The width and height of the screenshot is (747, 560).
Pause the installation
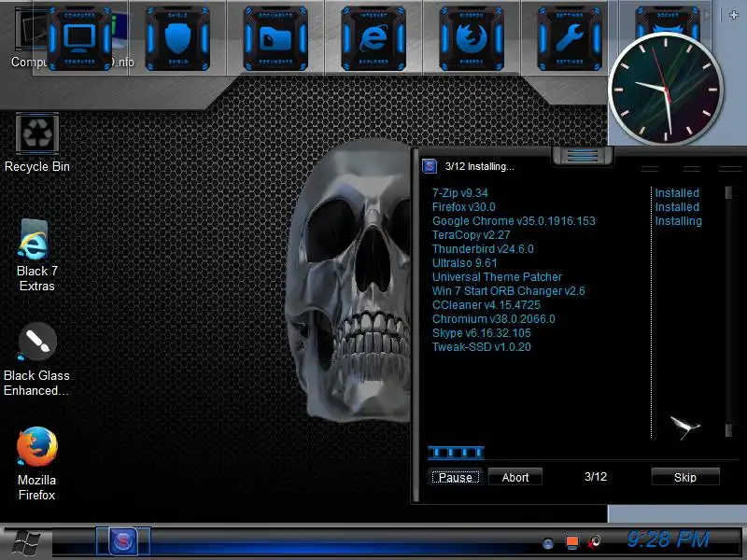[x=456, y=477]
